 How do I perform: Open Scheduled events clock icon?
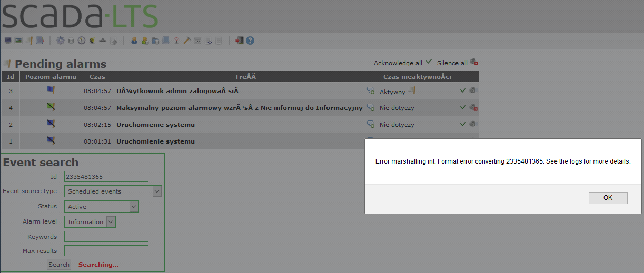point(82,41)
